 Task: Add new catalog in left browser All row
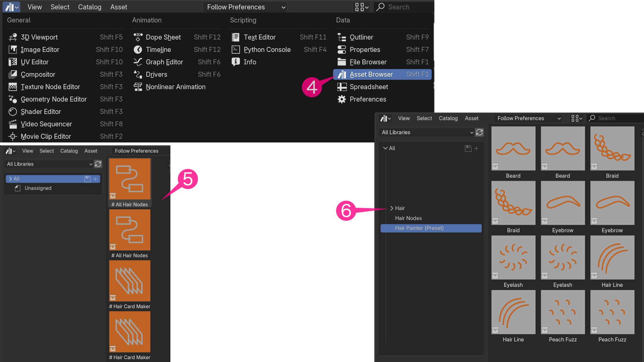[x=95, y=179]
